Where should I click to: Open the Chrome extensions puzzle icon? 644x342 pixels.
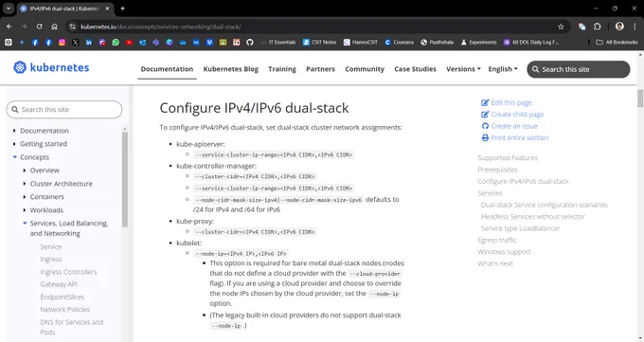598,27
